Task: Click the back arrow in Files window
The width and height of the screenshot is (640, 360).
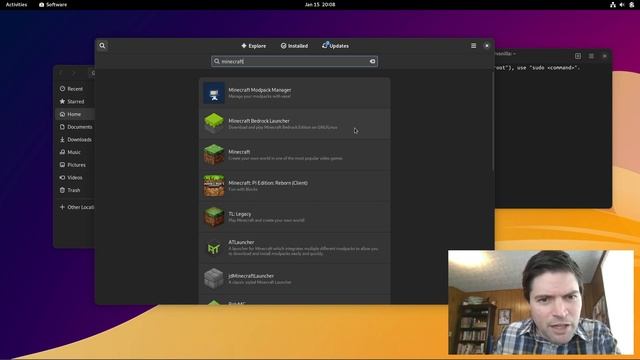Action: click(x=61, y=73)
